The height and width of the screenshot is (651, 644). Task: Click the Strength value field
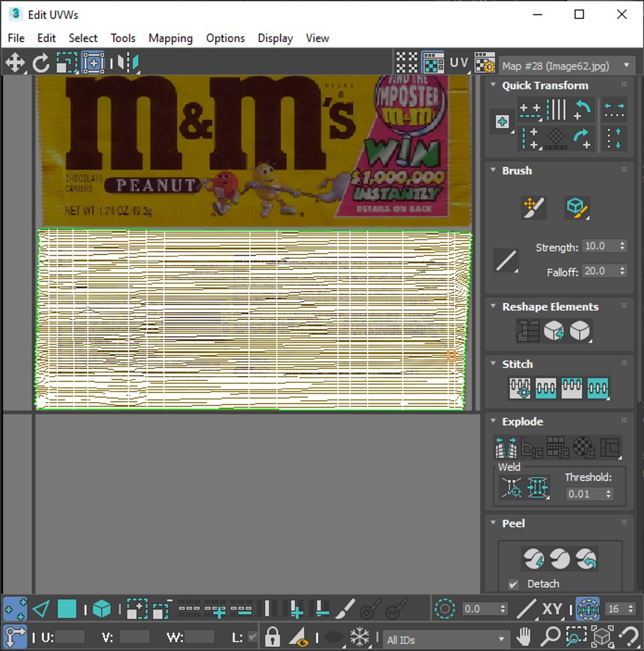pyautogui.click(x=600, y=246)
